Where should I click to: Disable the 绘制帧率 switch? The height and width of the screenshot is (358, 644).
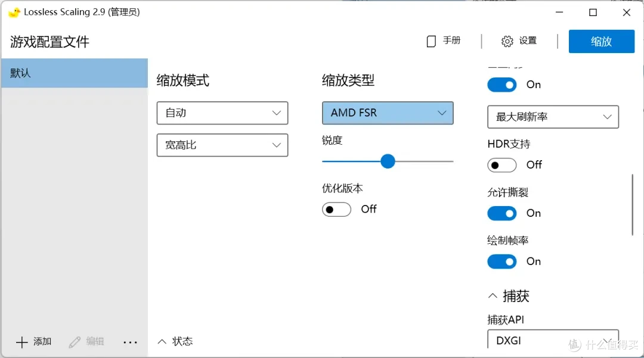pos(502,262)
